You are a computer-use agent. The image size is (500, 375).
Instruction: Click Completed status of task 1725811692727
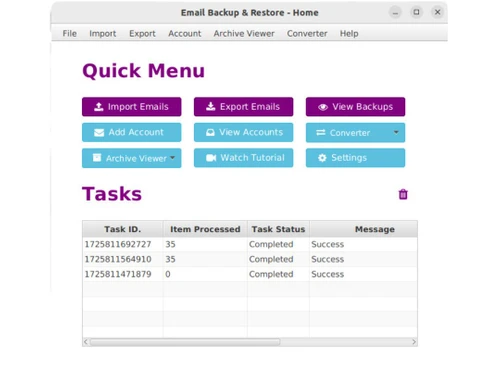[271, 244]
